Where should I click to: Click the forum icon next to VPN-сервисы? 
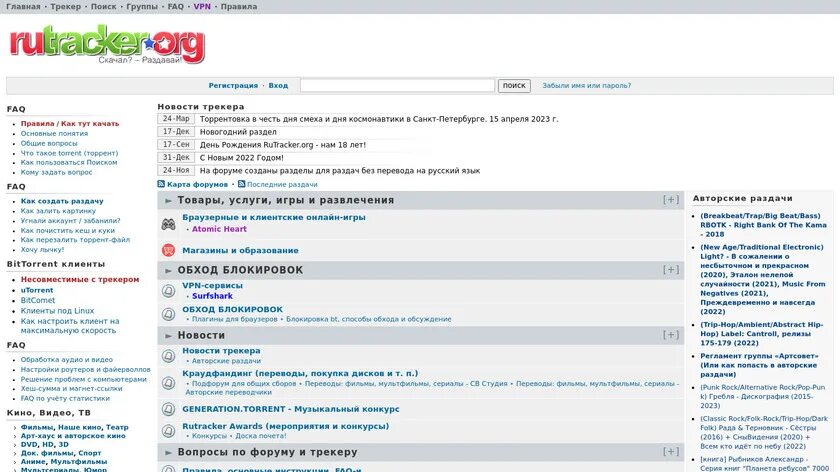(168, 291)
